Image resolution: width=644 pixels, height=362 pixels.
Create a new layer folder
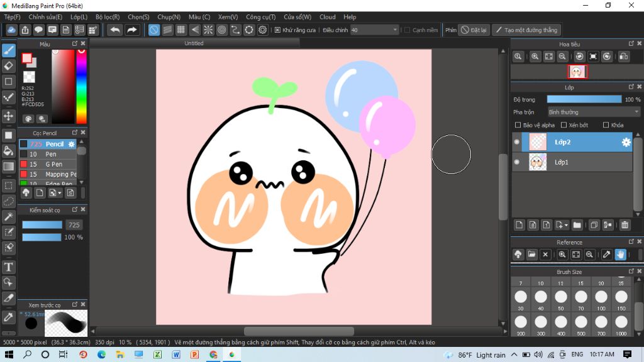point(577,225)
